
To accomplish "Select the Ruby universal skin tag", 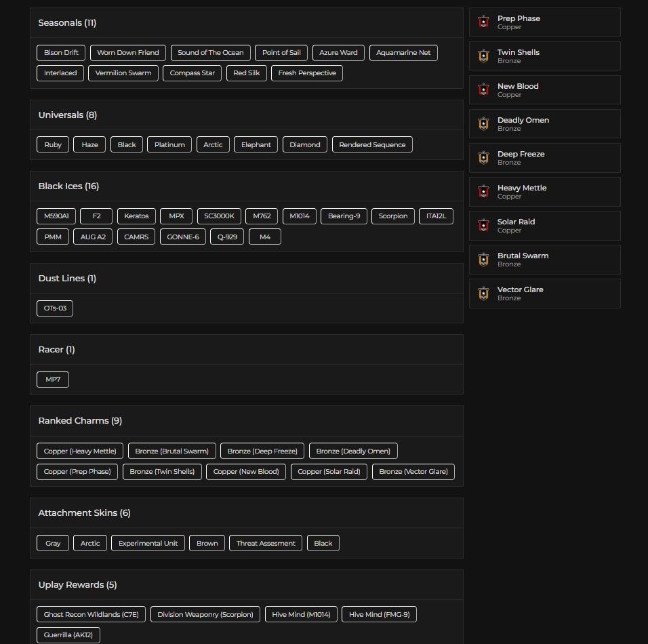I will pos(53,144).
